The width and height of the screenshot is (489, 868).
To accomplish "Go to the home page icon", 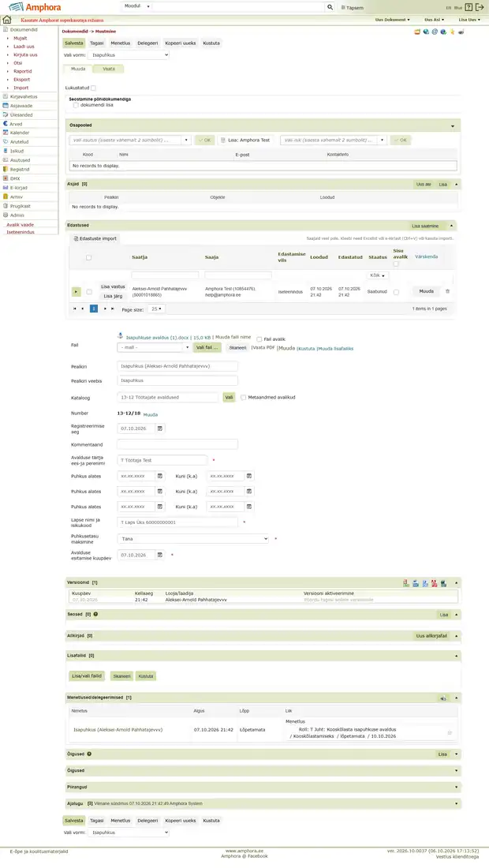I will (6, 20).
